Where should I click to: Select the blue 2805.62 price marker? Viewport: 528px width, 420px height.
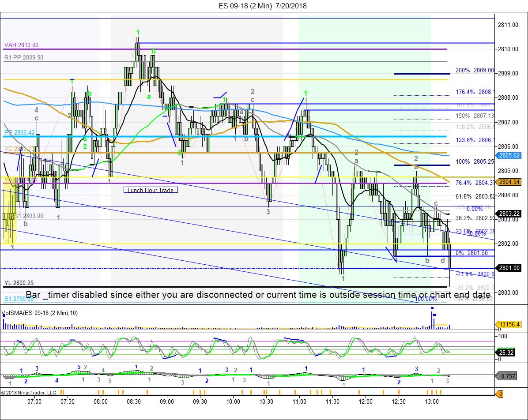coord(509,155)
